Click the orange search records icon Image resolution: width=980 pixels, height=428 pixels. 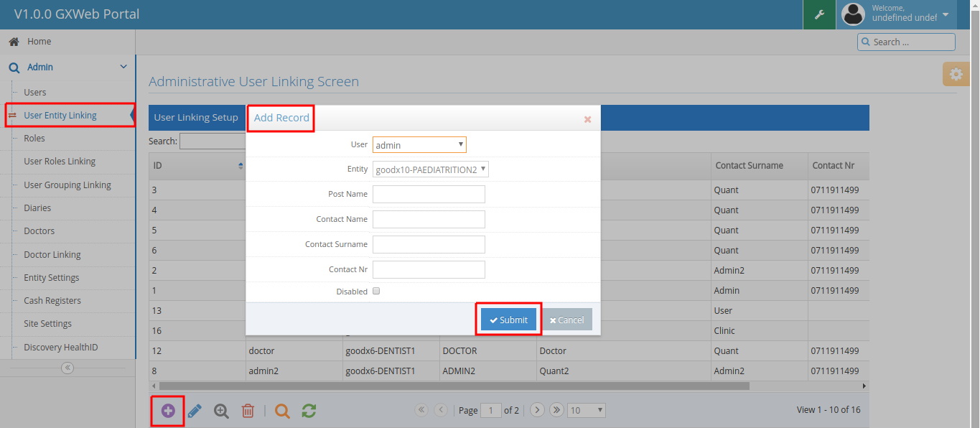pos(283,411)
